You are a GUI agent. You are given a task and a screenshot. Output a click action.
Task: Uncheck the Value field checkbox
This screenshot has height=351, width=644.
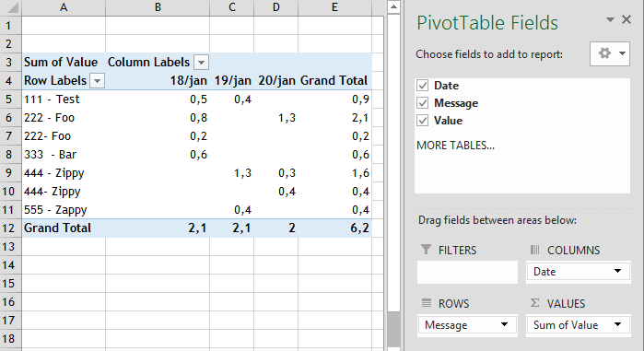click(x=423, y=121)
